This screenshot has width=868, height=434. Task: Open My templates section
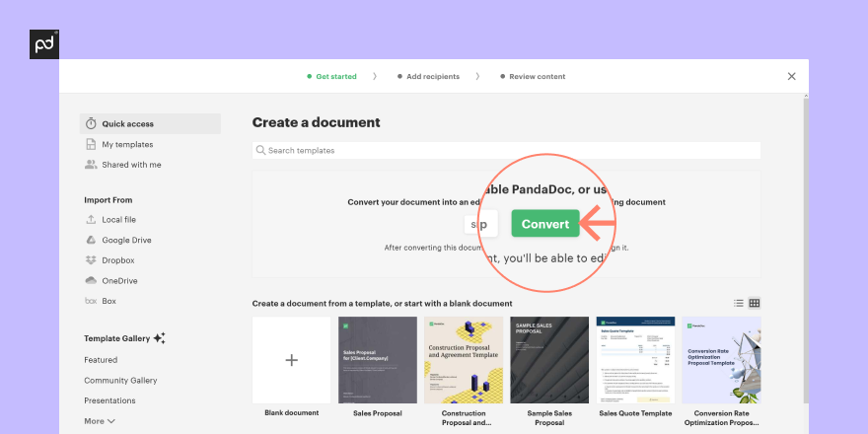click(x=127, y=144)
